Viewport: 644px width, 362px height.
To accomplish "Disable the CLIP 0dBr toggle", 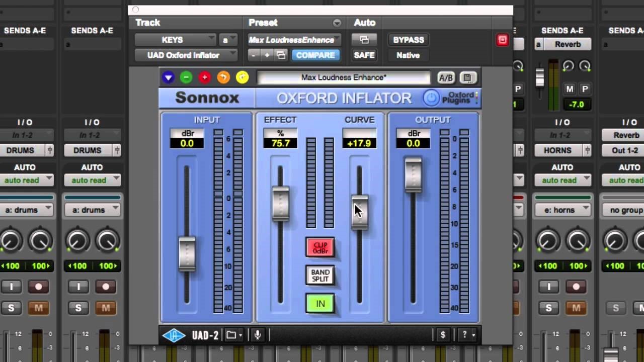I will pos(320,247).
